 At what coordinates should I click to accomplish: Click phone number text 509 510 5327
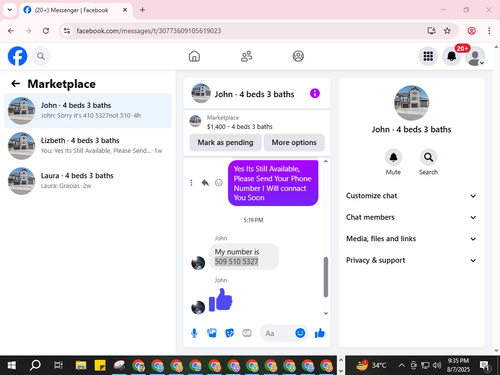pos(236,262)
